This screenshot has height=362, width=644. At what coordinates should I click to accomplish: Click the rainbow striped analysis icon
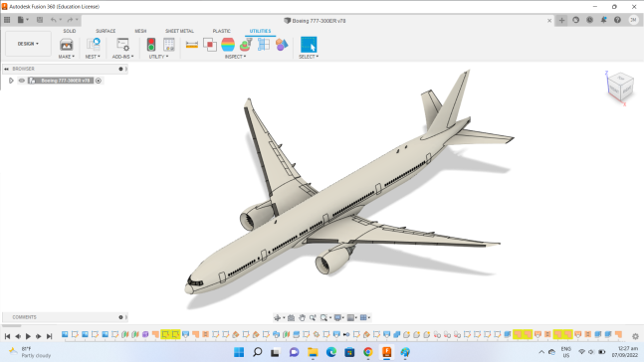tap(228, 45)
